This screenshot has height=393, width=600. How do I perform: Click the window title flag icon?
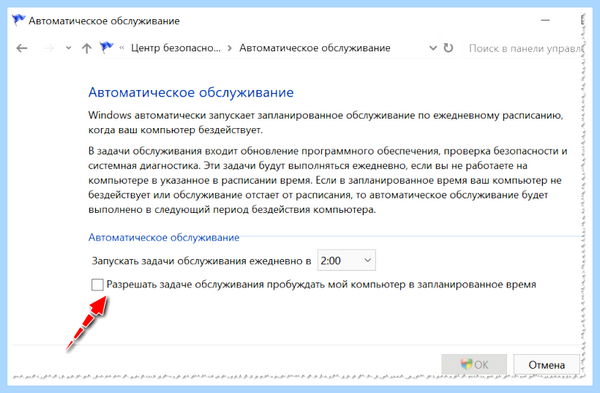click(x=18, y=20)
